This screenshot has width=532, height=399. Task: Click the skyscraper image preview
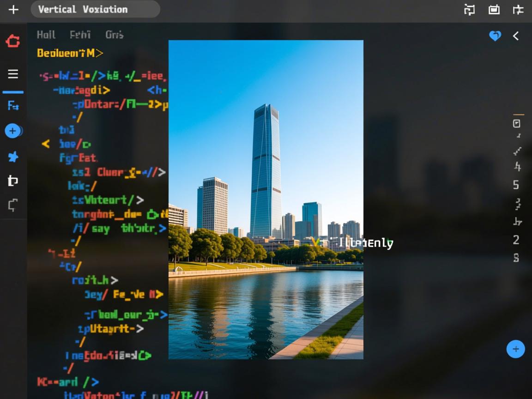click(266, 199)
